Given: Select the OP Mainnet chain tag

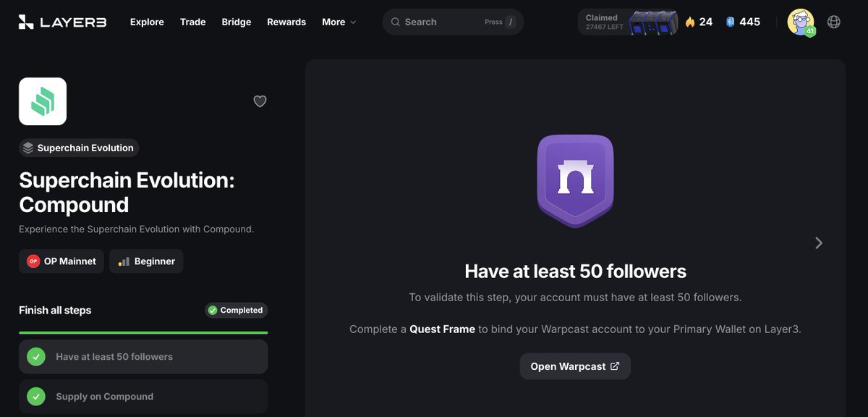Looking at the screenshot, I should [x=61, y=261].
